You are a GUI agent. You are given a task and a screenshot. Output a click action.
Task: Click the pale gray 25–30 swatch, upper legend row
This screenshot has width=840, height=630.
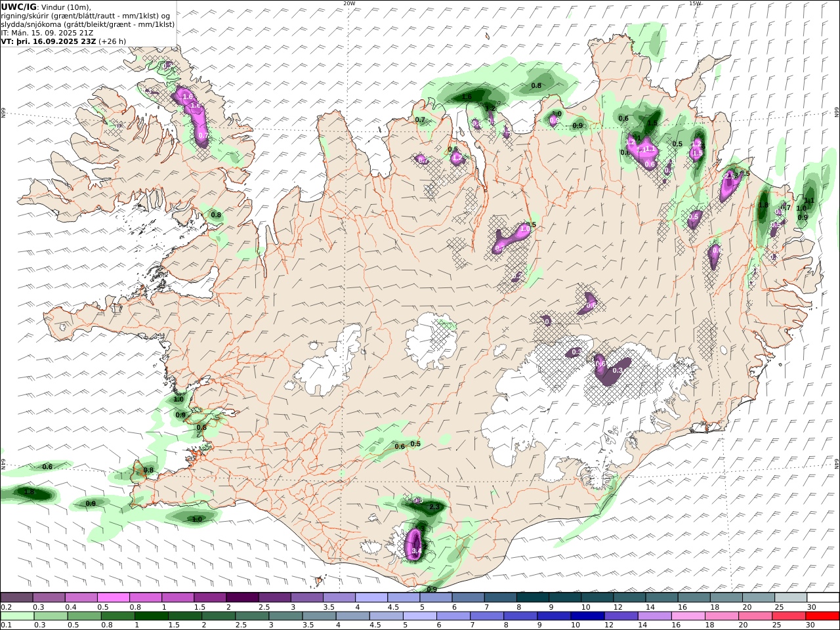click(x=790, y=598)
